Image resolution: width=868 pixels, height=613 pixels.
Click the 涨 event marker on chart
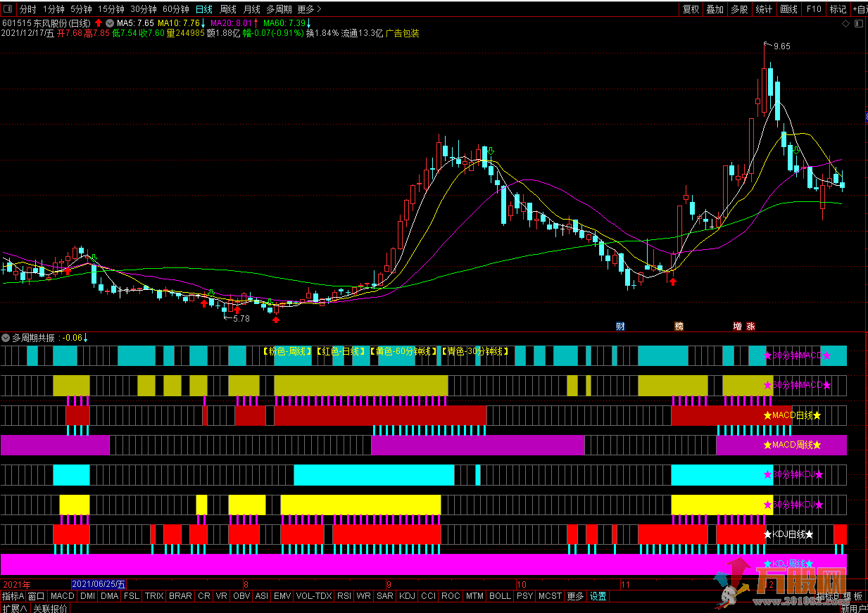point(750,326)
